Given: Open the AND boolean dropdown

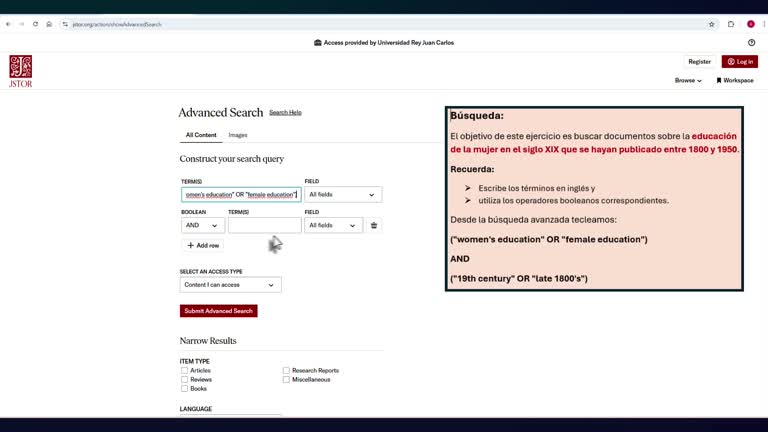Looking at the screenshot, I should [202, 225].
